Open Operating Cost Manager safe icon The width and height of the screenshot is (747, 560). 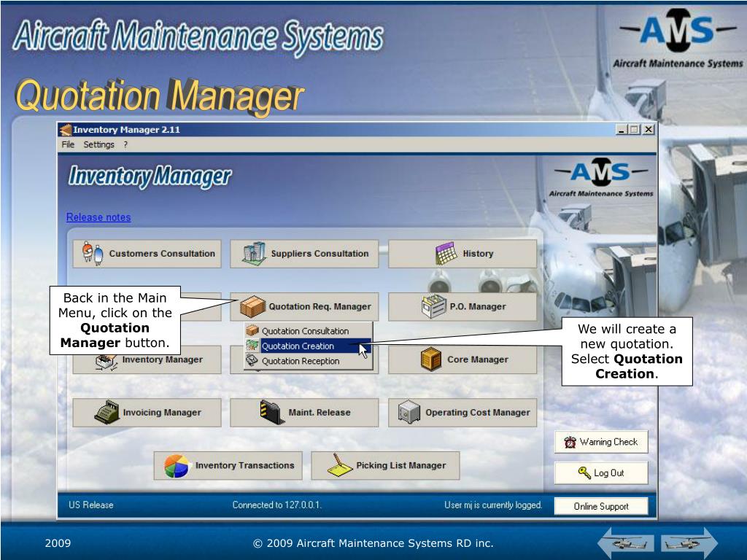(x=409, y=412)
